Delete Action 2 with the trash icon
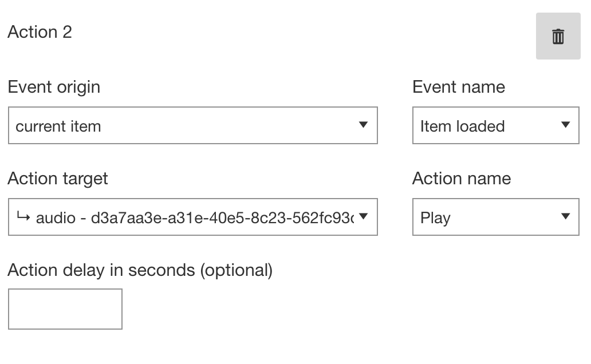 point(558,36)
